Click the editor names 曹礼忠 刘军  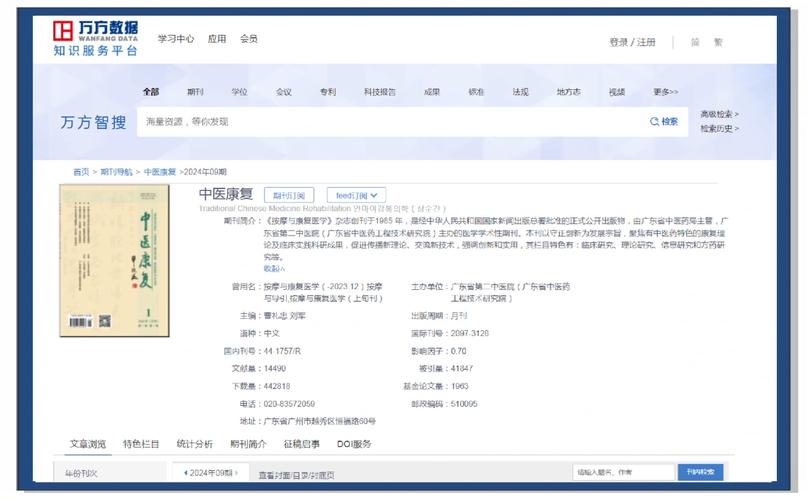click(285, 316)
